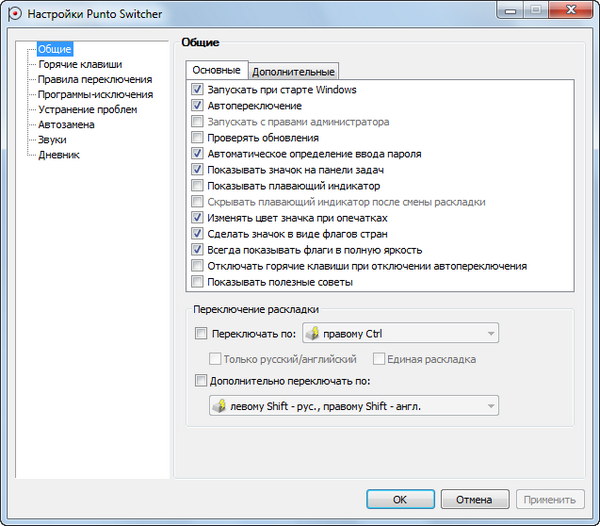The height and width of the screenshot is (526, 600).
Task: Click the 'Отмена' button
Action: pyautogui.click(x=474, y=499)
